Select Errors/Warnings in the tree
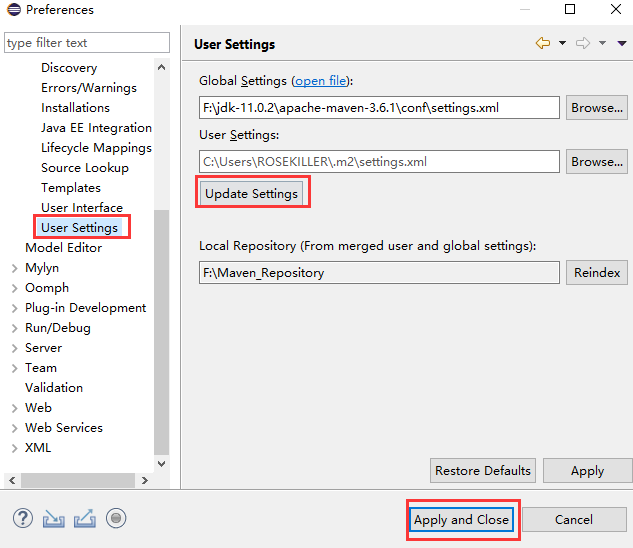The width and height of the screenshot is (633, 548). click(89, 88)
